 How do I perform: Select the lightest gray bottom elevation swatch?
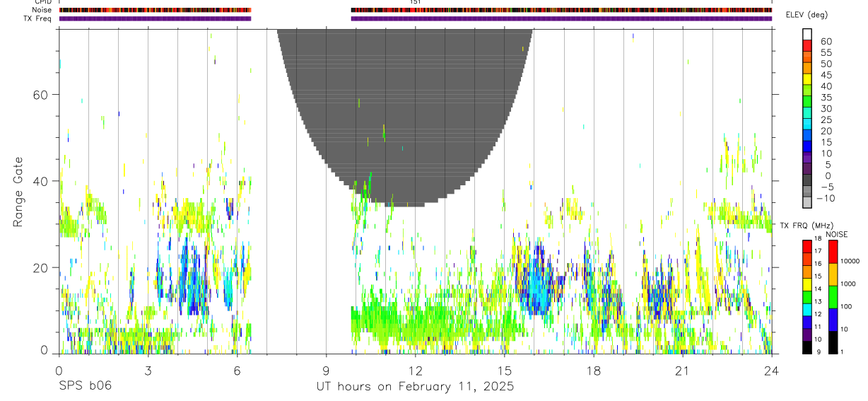click(807, 202)
